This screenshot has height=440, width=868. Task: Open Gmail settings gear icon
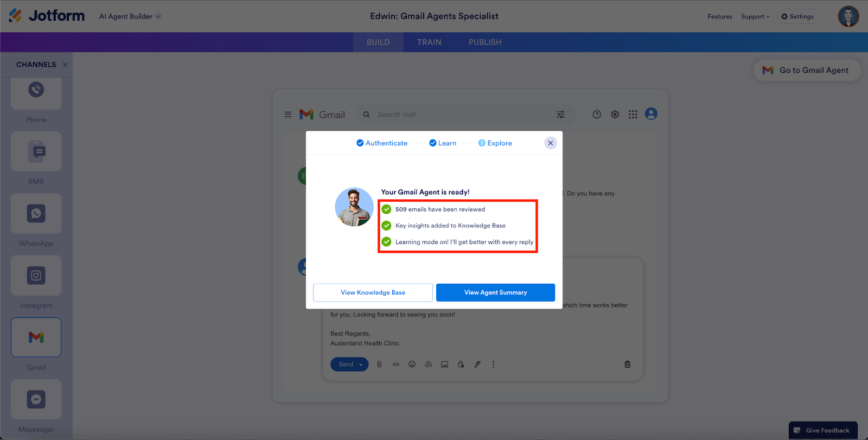point(615,114)
